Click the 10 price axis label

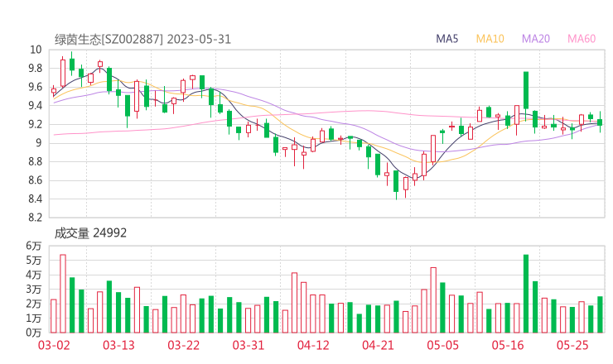click(x=36, y=50)
